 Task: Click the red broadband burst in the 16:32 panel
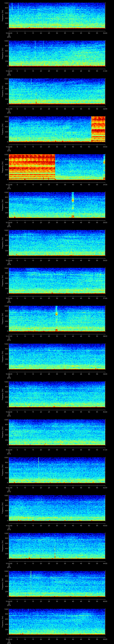click(98, 129)
